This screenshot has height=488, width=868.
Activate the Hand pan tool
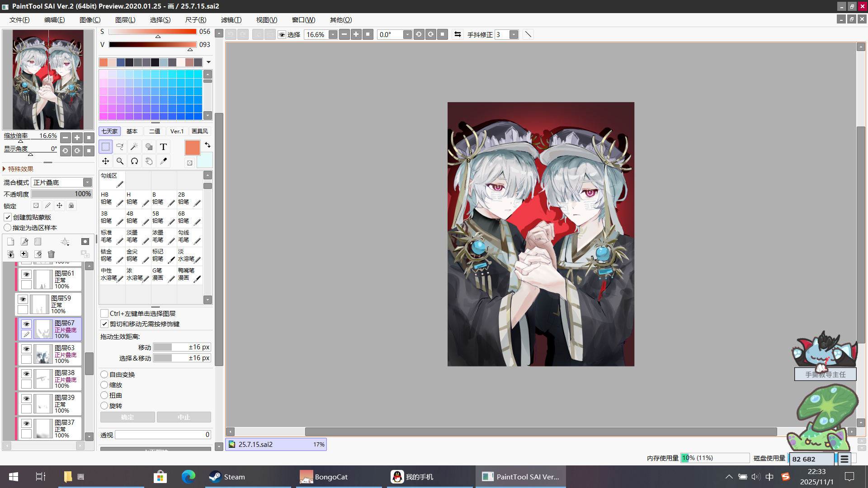pyautogui.click(x=149, y=161)
